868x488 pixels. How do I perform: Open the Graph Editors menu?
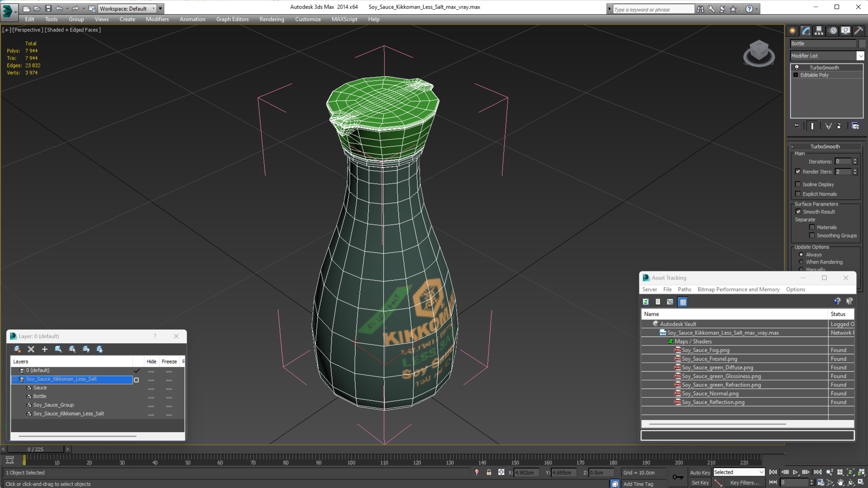coord(232,19)
